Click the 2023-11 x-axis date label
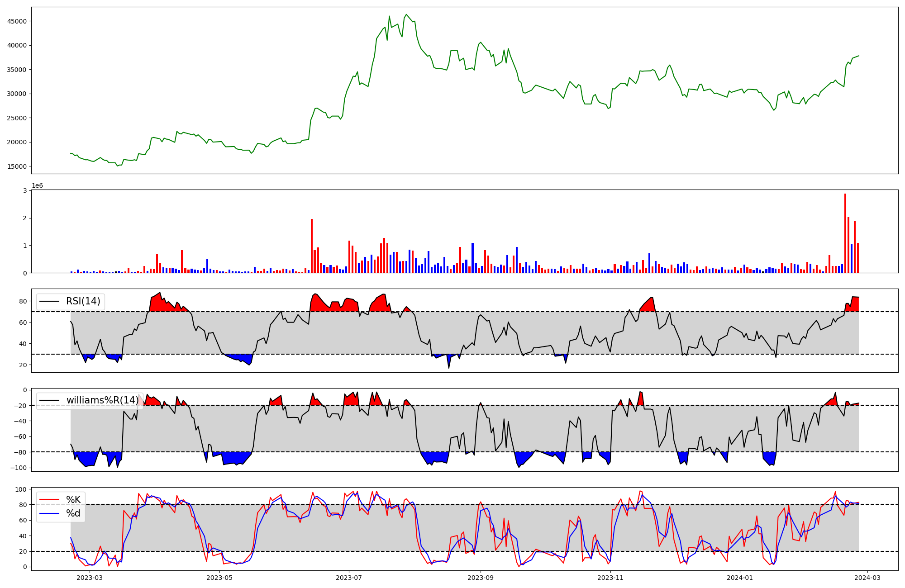This screenshot has width=905, height=588. (x=610, y=578)
